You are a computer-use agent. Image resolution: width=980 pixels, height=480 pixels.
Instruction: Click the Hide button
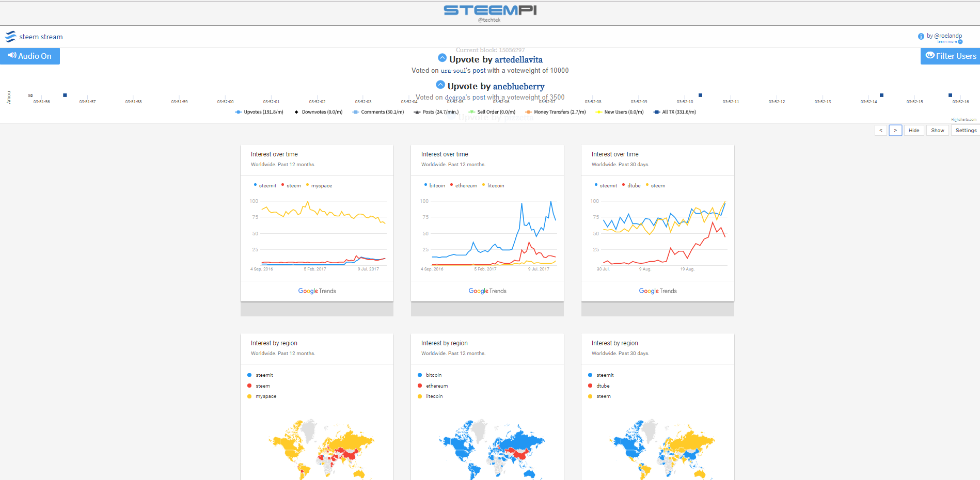914,131
